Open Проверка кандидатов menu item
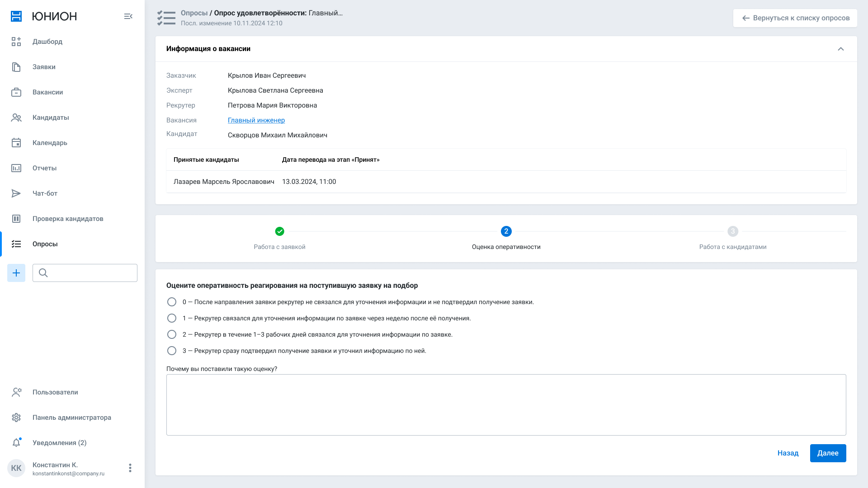868x488 pixels. (x=68, y=219)
